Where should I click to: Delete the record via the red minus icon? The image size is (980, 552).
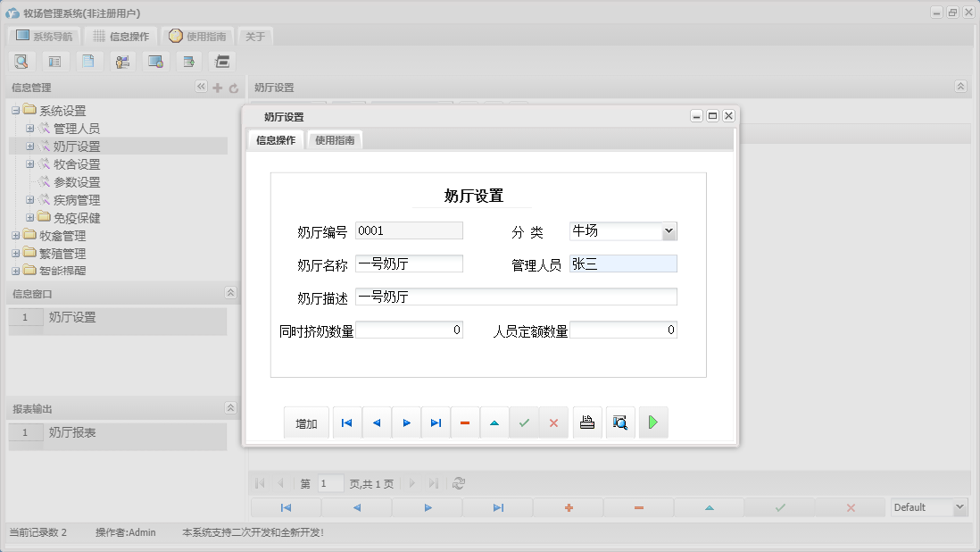(465, 422)
